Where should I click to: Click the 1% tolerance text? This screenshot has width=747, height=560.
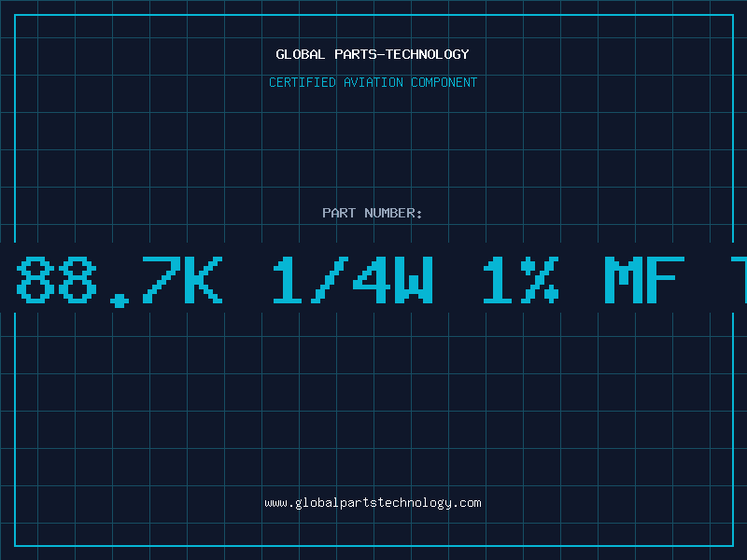(521, 281)
